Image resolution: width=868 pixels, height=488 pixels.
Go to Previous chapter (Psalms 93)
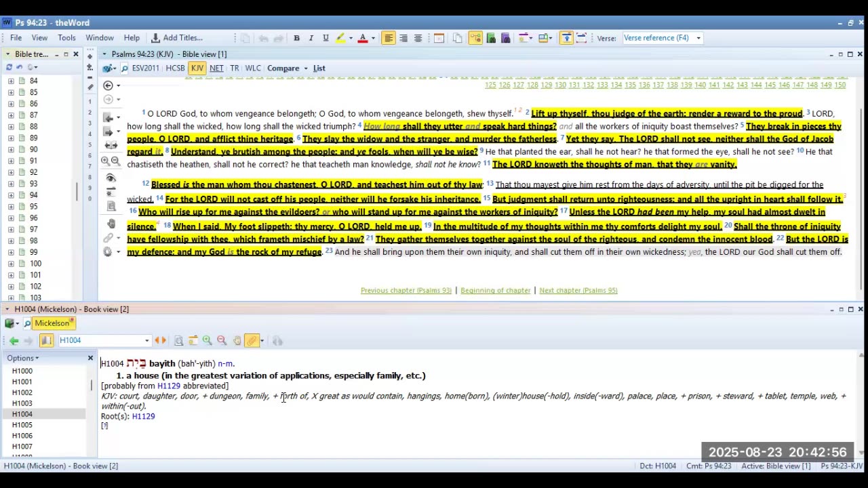tap(406, 290)
